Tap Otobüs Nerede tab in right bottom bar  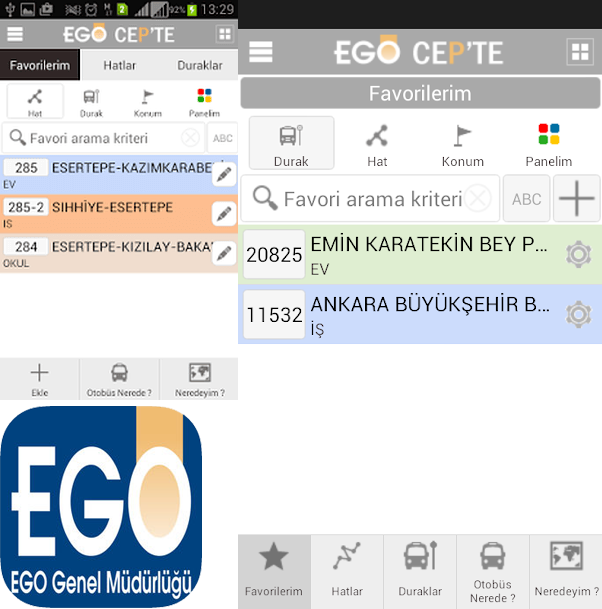(492, 572)
